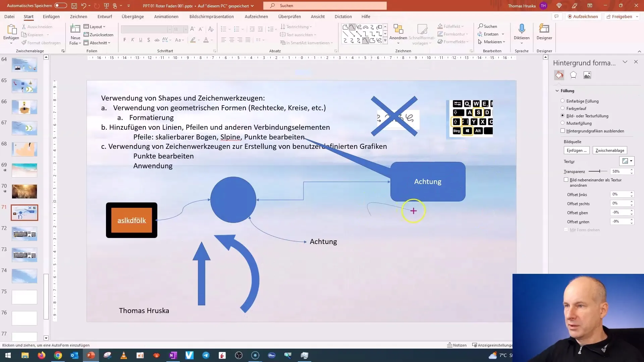Click the Aufzeichnen button
Screen dimensions: 644x362
(x=583, y=16)
